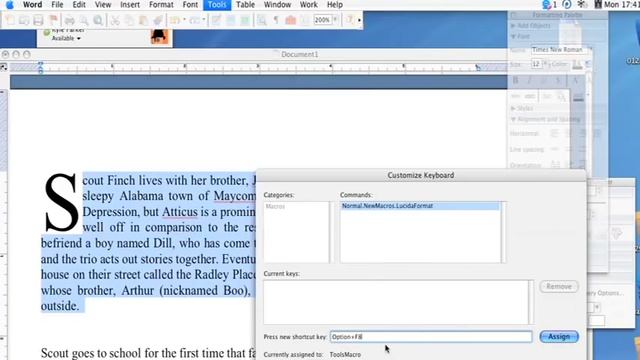
Task: Click the 200% zoom field
Action: [x=322, y=20]
